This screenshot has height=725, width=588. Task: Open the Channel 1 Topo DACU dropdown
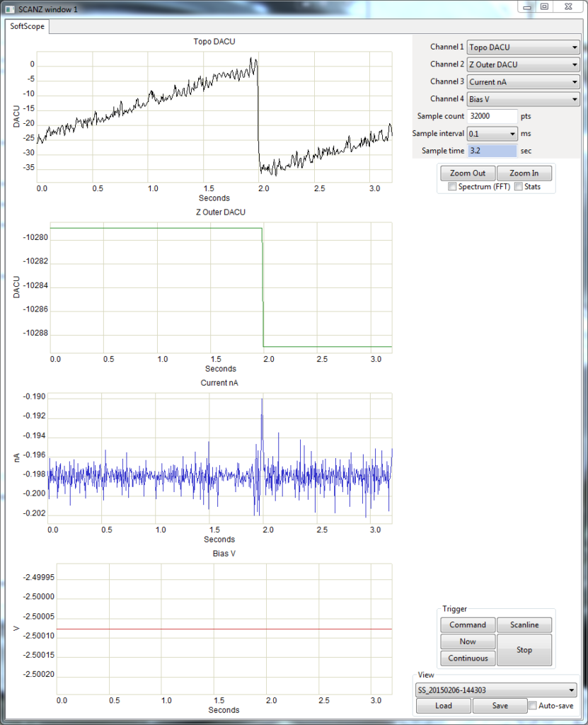(524, 47)
